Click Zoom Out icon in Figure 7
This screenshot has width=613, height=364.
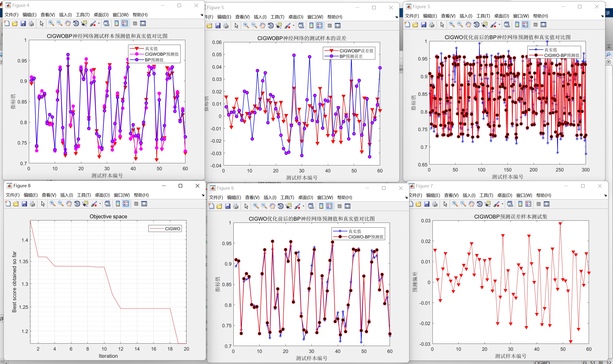(x=463, y=204)
